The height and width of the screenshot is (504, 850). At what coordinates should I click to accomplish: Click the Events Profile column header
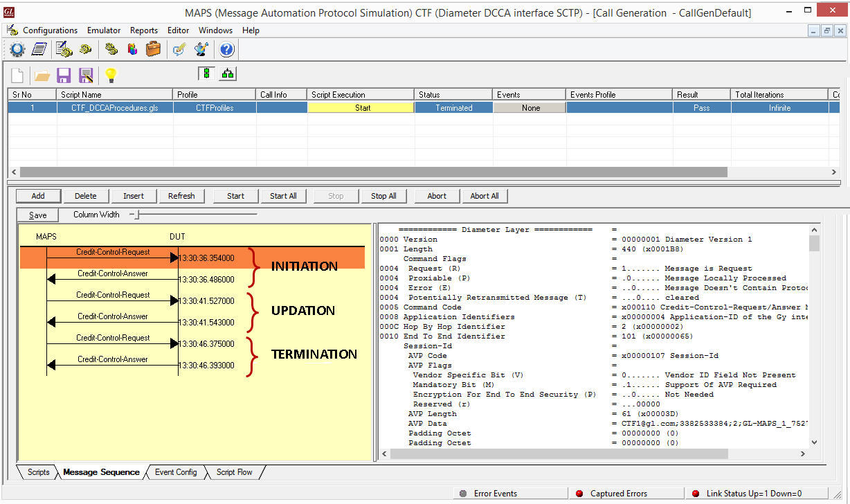[x=620, y=95]
